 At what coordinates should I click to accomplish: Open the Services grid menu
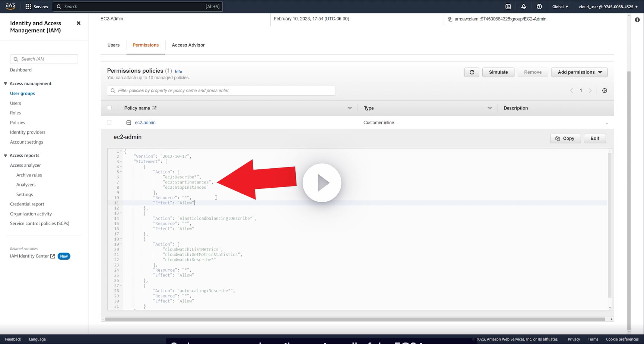pyautogui.click(x=37, y=7)
